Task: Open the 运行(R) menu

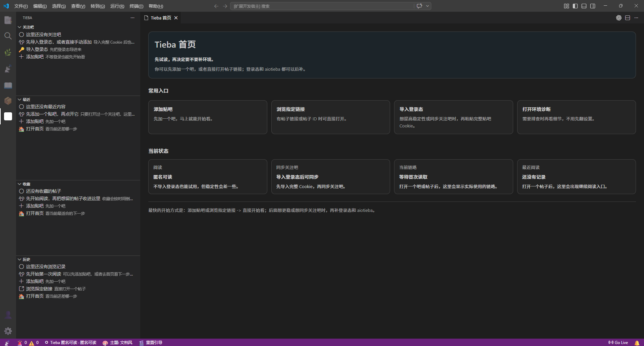Action: (117, 6)
